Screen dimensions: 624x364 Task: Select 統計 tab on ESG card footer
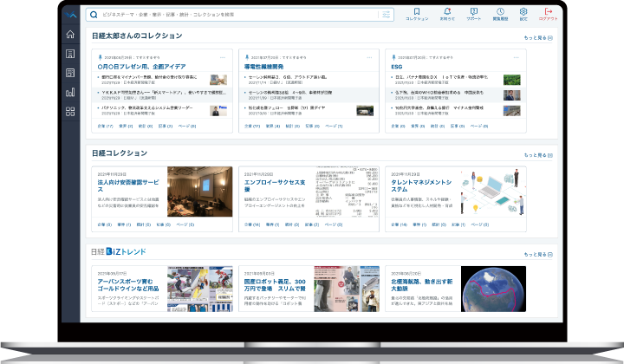(437, 127)
